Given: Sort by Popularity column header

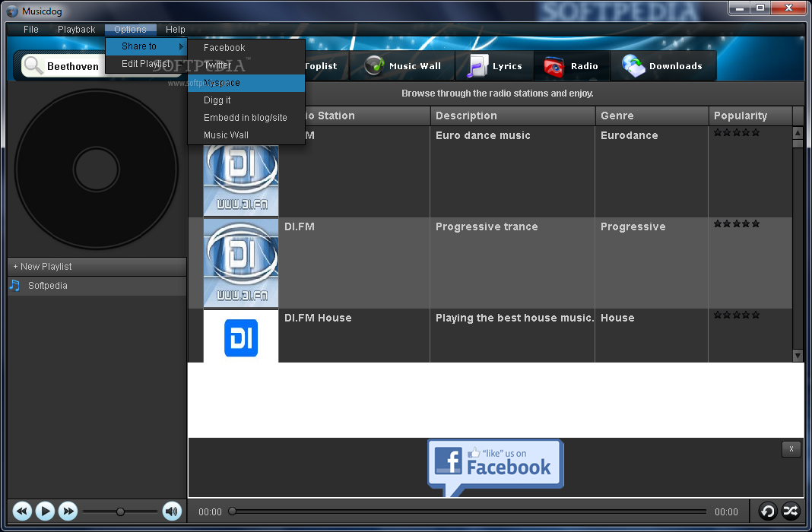Looking at the screenshot, I should [750, 116].
